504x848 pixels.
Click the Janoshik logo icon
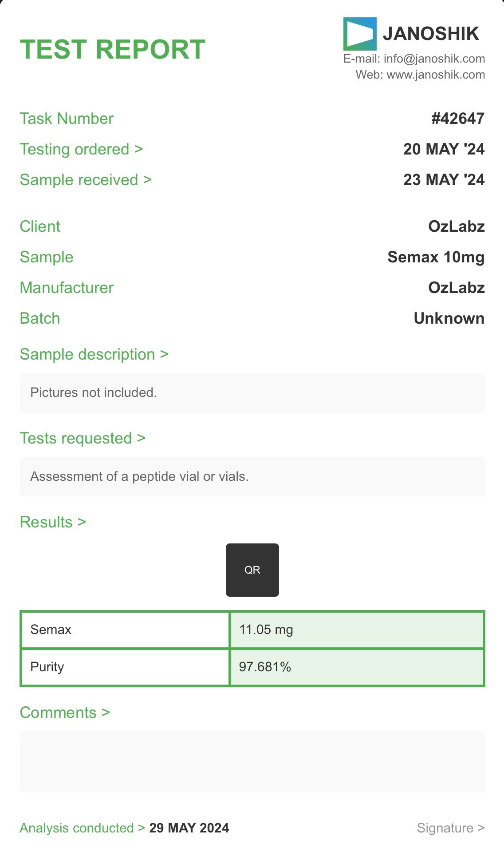pos(360,34)
